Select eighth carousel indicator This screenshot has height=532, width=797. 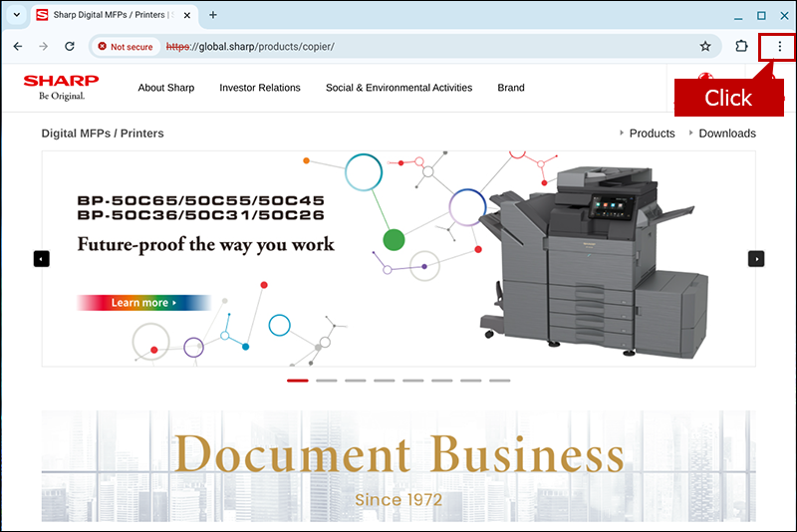500,381
